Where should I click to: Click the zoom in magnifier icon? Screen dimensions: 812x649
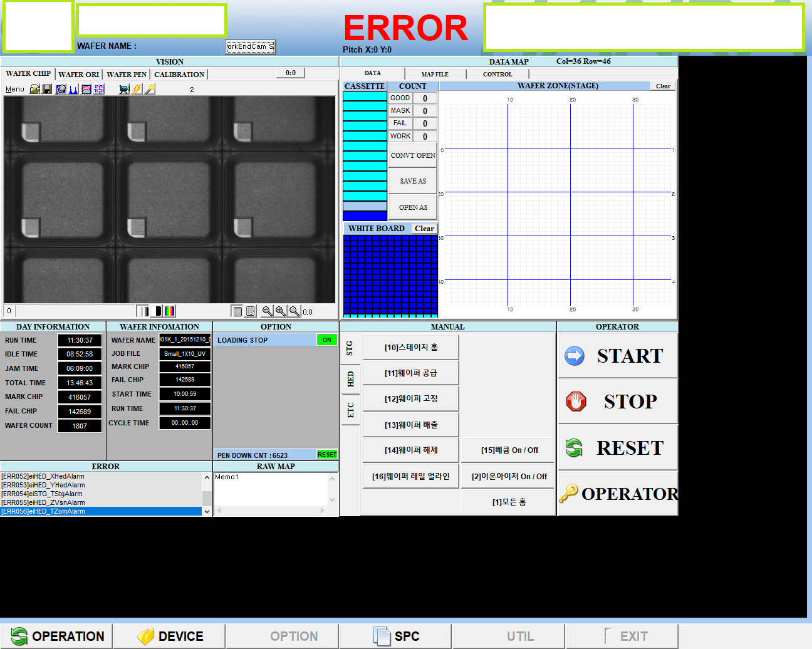click(x=280, y=311)
